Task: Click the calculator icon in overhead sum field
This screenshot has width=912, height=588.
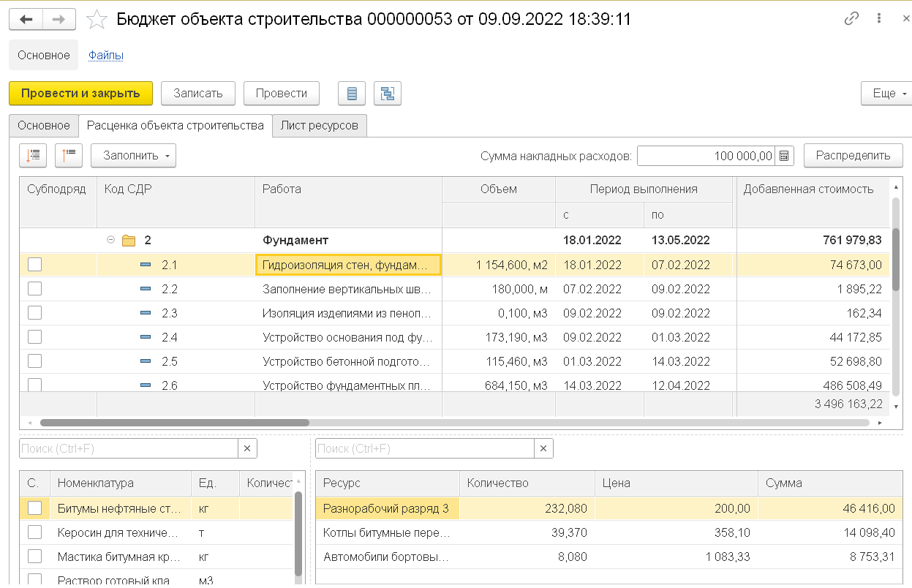Action: [x=784, y=156]
